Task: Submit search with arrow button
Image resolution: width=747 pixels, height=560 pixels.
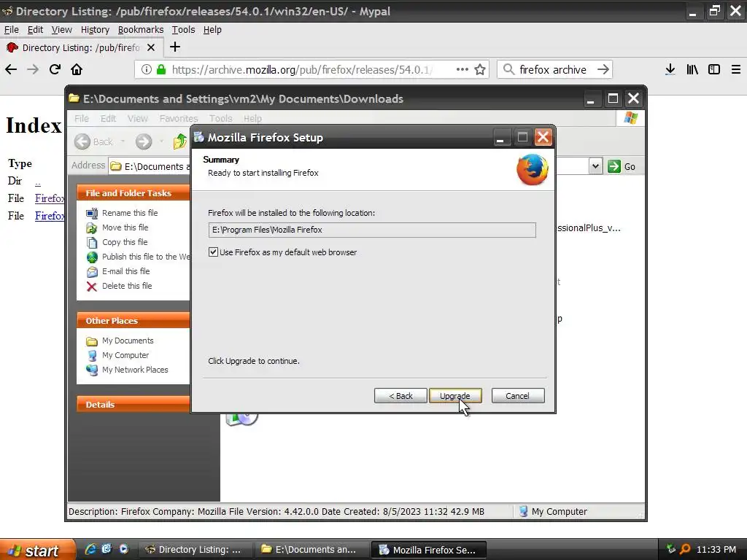Action: [603, 69]
